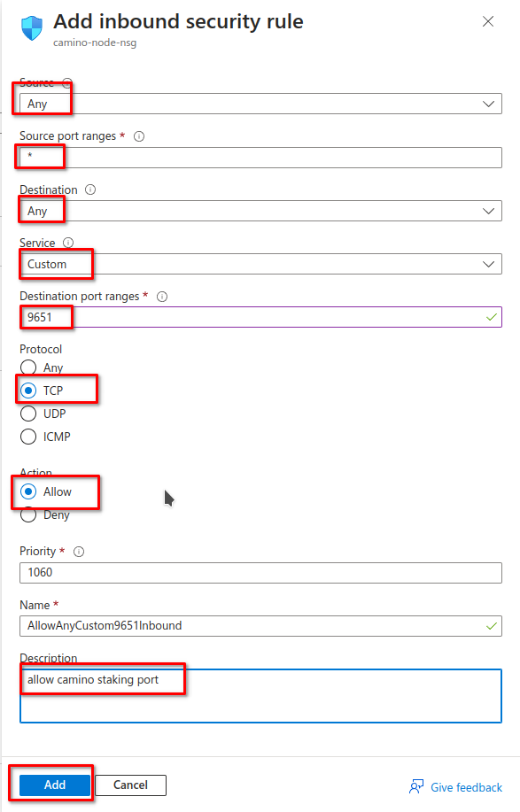This screenshot has width=520, height=812.
Task: Select the Any protocol radio button
Action: coord(28,367)
